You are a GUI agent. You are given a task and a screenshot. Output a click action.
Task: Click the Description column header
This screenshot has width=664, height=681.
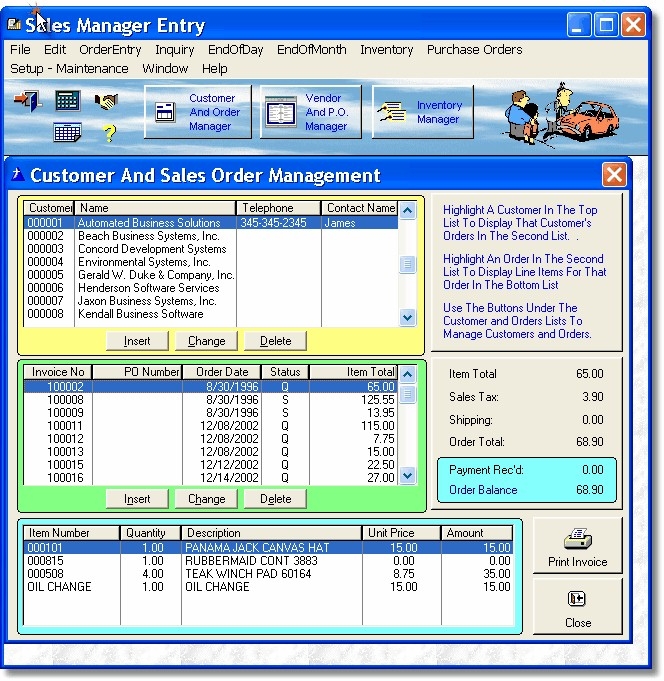click(272, 533)
